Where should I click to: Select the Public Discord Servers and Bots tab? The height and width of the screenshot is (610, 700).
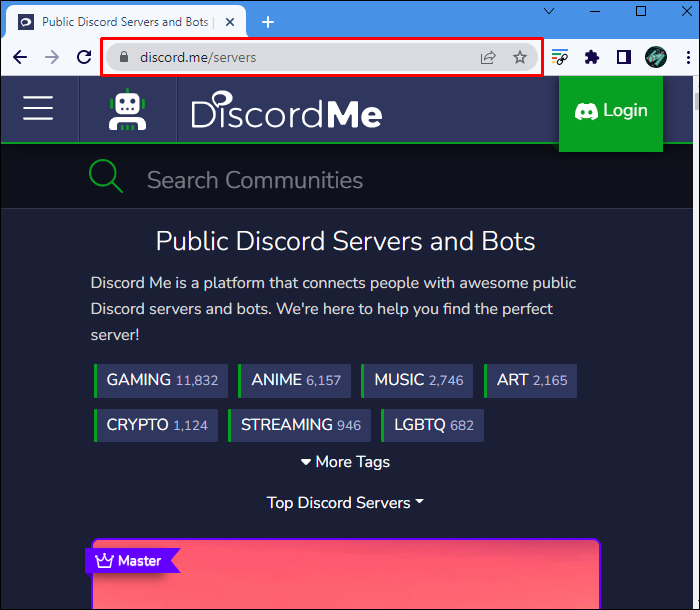125,22
